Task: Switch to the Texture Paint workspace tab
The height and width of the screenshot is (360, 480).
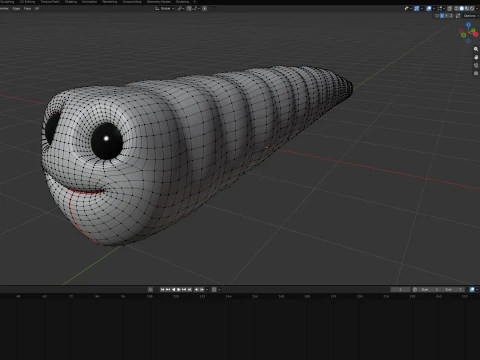Action: click(x=50, y=2)
